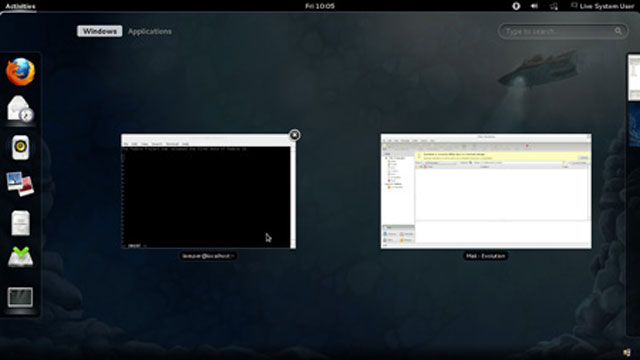
Task: Focus the Type to search field
Action: pos(563,31)
